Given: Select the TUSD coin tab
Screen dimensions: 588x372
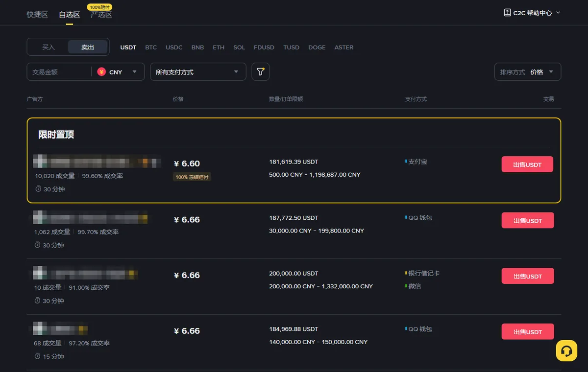Looking at the screenshot, I should click(291, 47).
